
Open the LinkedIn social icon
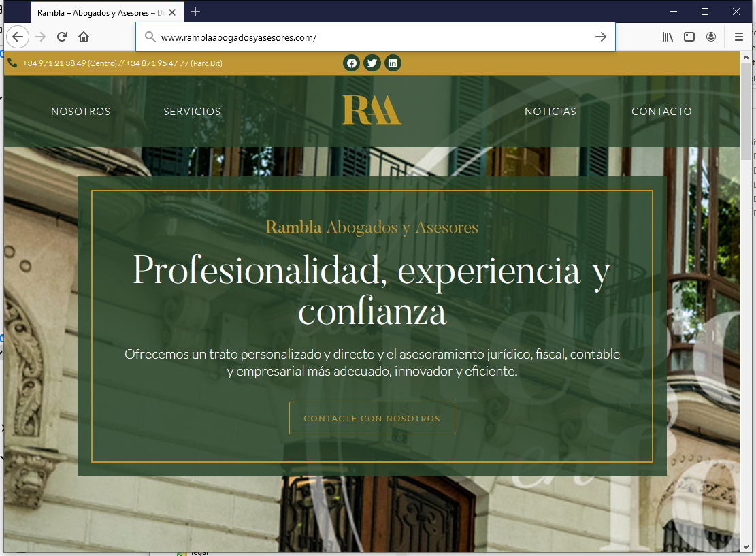pos(393,63)
